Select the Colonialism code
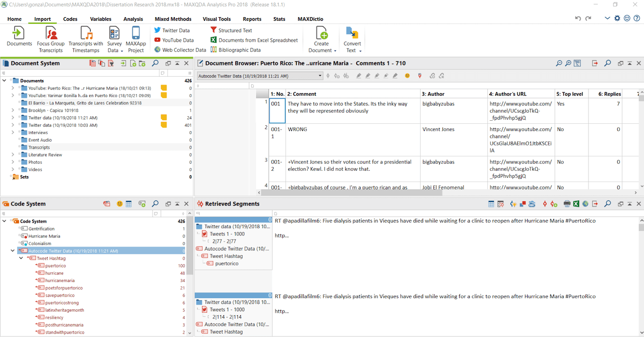The width and height of the screenshot is (644, 337). [40, 243]
